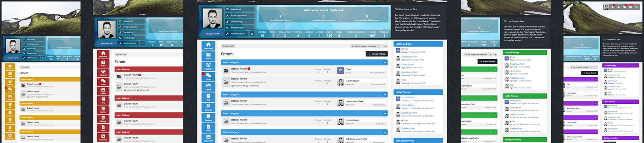Viewport: 644px width, 143px height.
Task: Open Blog in the red theme sidebar
Action: [x=103, y=100]
